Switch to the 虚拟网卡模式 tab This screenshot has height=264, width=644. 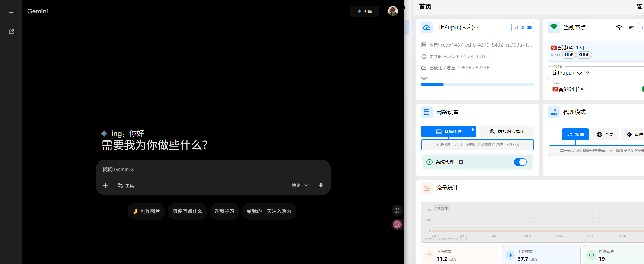[507, 131]
